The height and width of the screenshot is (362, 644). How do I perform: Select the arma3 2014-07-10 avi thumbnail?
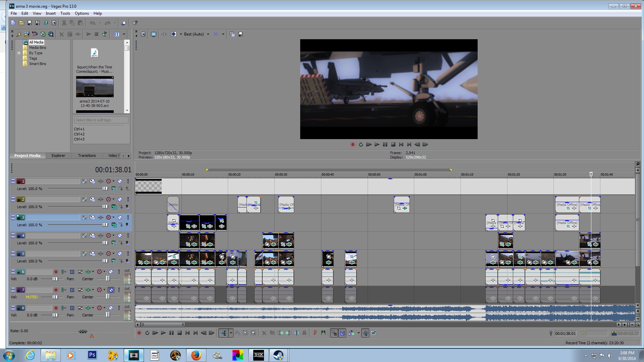click(x=95, y=86)
